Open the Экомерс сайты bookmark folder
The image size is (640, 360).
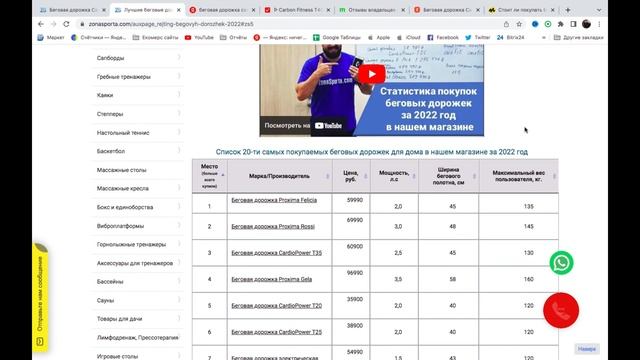coord(156,38)
